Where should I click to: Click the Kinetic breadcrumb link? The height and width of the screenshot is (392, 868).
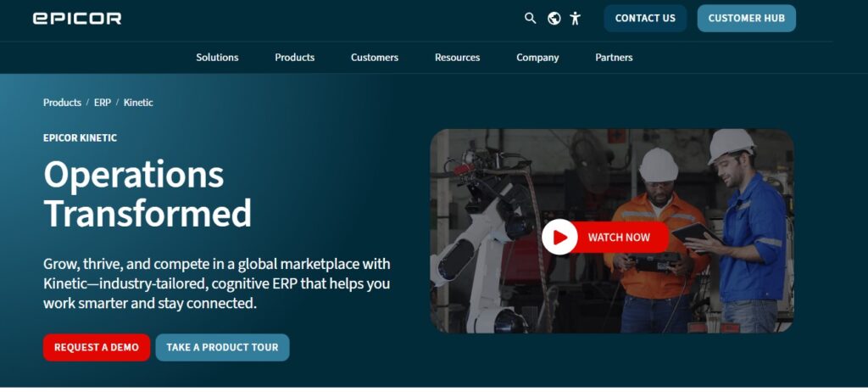[x=138, y=103]
